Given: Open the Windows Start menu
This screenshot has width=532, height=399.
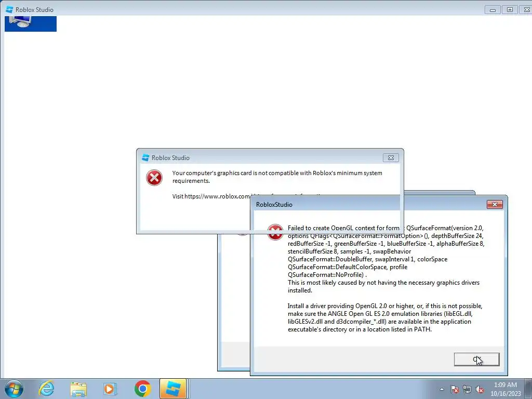Looking at the screenshot, I should [14, 389].
